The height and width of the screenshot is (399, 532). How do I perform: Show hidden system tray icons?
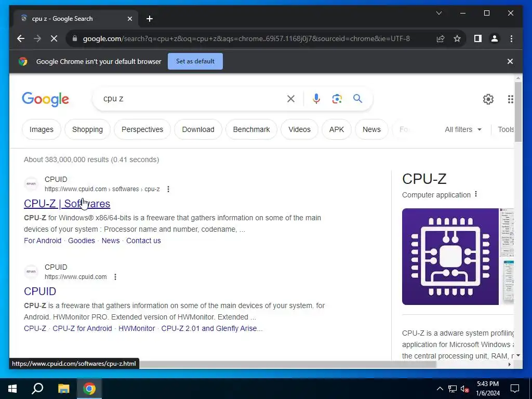coord(440,389)
